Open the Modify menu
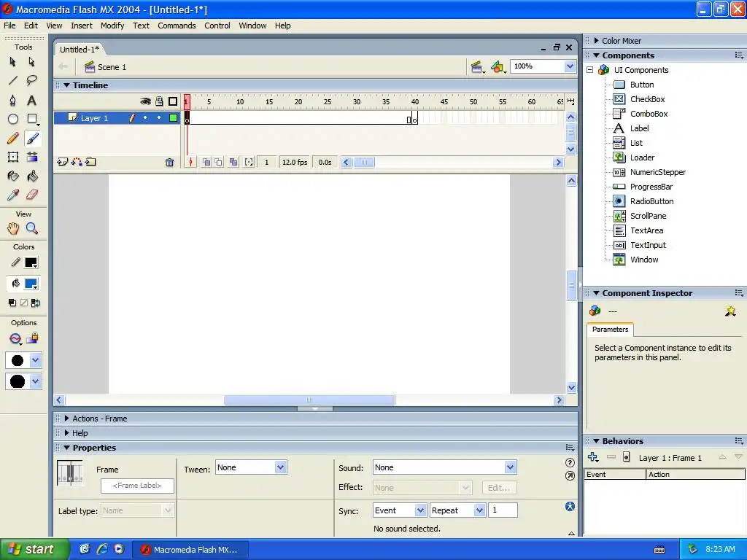The height and width of the screenshot is (560, 747). coord(112,26)
